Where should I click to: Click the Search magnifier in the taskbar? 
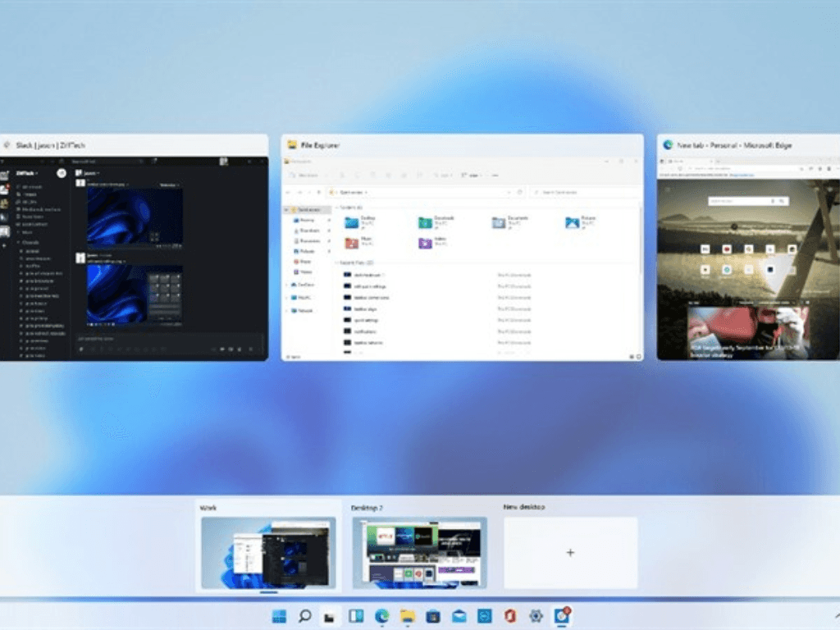[x=304, y=615]
